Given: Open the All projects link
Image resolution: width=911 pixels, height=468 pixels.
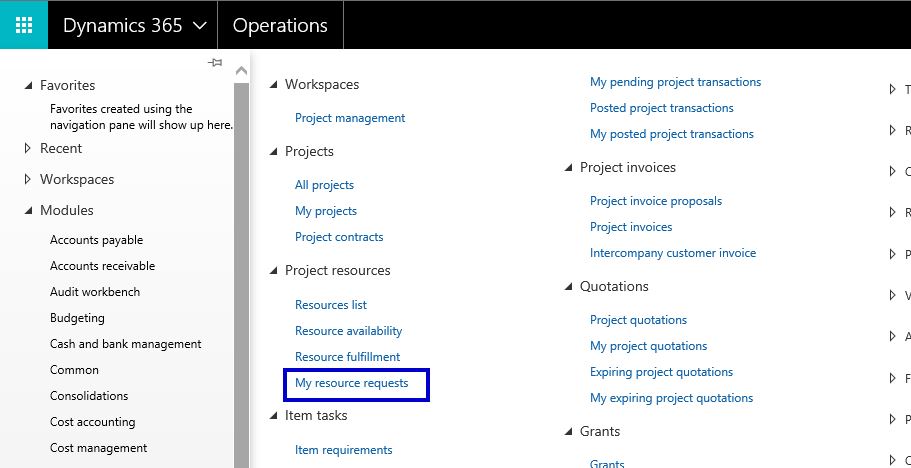Looking at the screenshot, I should coord(324,185).
